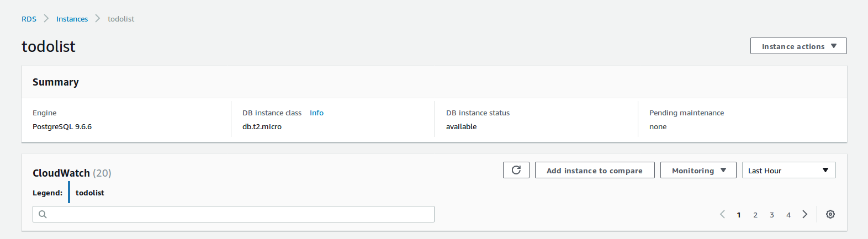The image size is (868, 239).
Task: Open the Last Hour time range selector
Action: (x=788, y=171)
